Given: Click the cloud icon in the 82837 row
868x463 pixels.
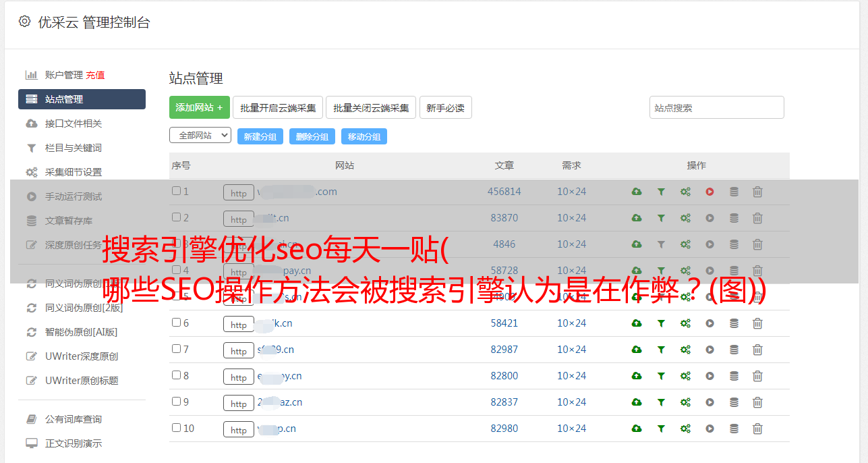Looking at the screenshot, I should [x=637, y=402].
